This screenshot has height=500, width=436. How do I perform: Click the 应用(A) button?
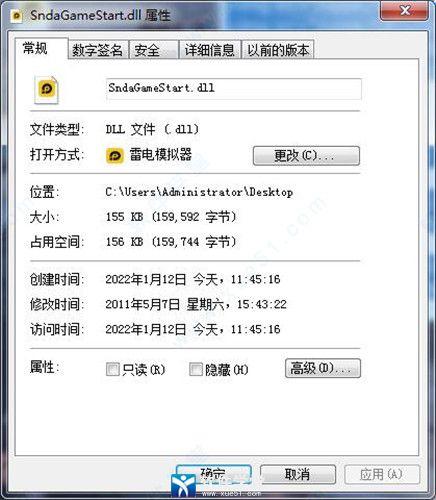[x=382, y=474]
